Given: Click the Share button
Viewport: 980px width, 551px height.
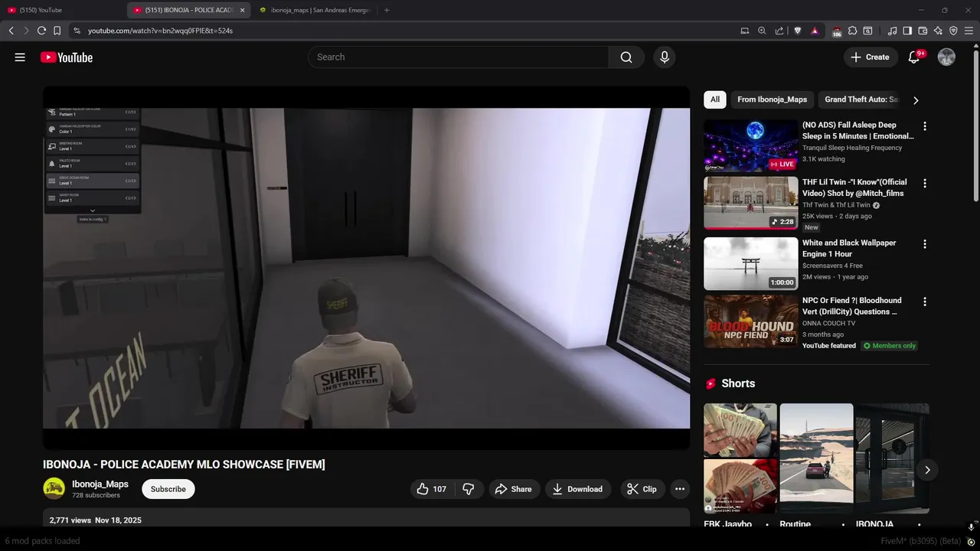Looking at the screenshot, I should point(513,489).
